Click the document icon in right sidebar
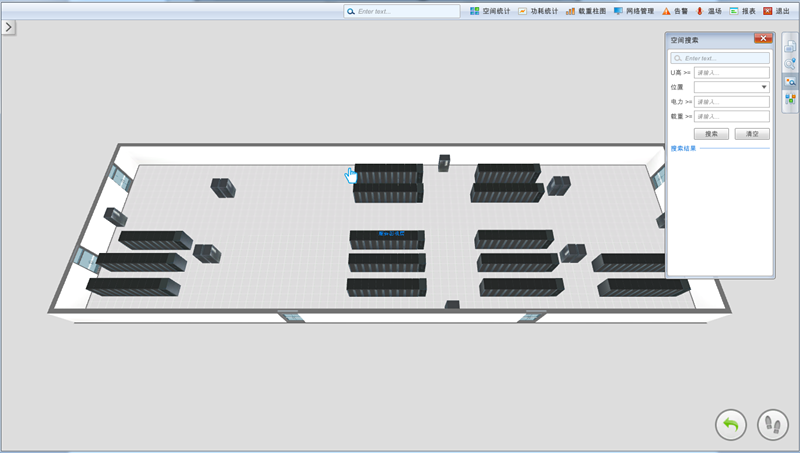This screenshot has height=453, width=800. (x=790, y=46)
